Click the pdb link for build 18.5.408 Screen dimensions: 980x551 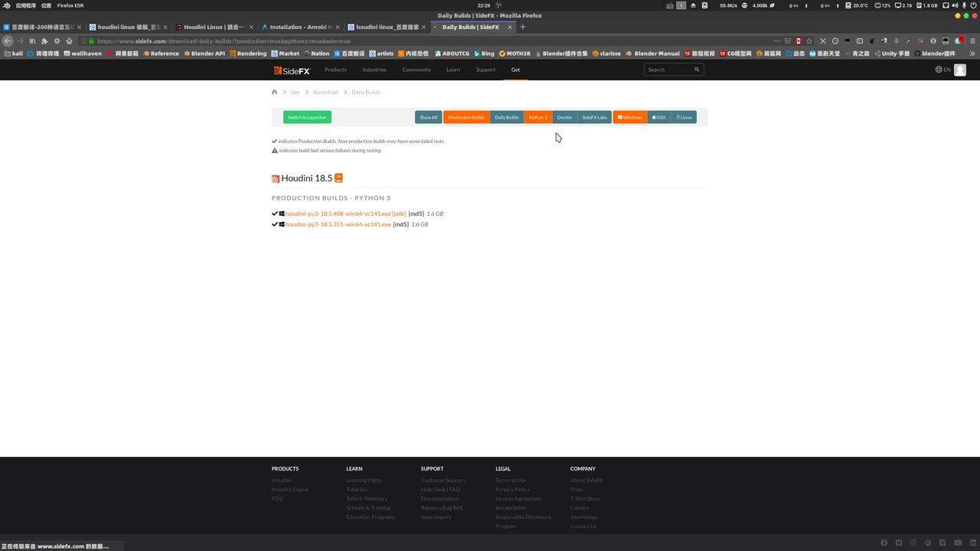pos(399,214)
